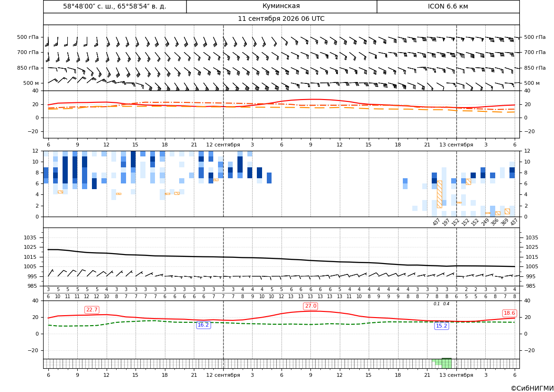The width and height of the screenshot is (554, 392).
Task: Click the ©СибНИГМИ copyright text
Action: pyautogui.click(x=532, y=388)
